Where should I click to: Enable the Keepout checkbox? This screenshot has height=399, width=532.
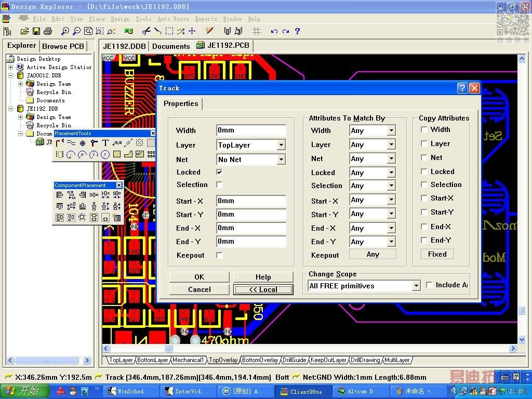[219, 255]
